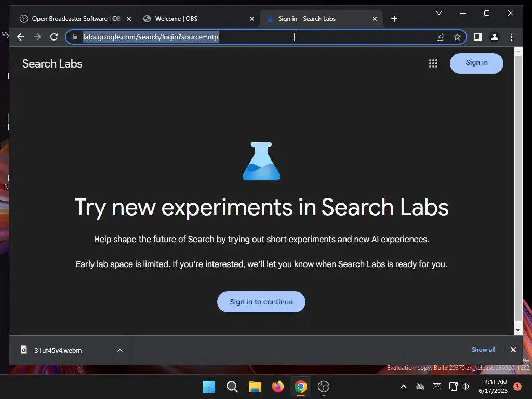
Task: Minimize the Chrome window
Action: [463, 13]
